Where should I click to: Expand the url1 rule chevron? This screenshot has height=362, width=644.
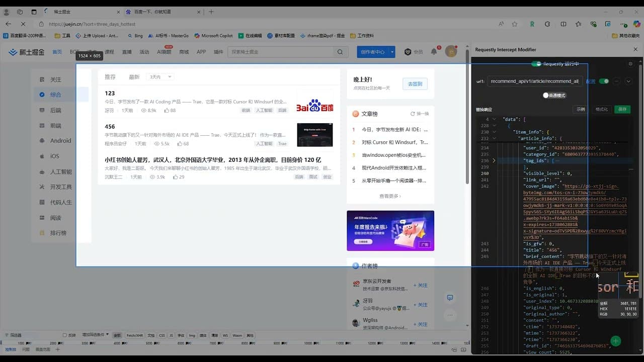628,81
